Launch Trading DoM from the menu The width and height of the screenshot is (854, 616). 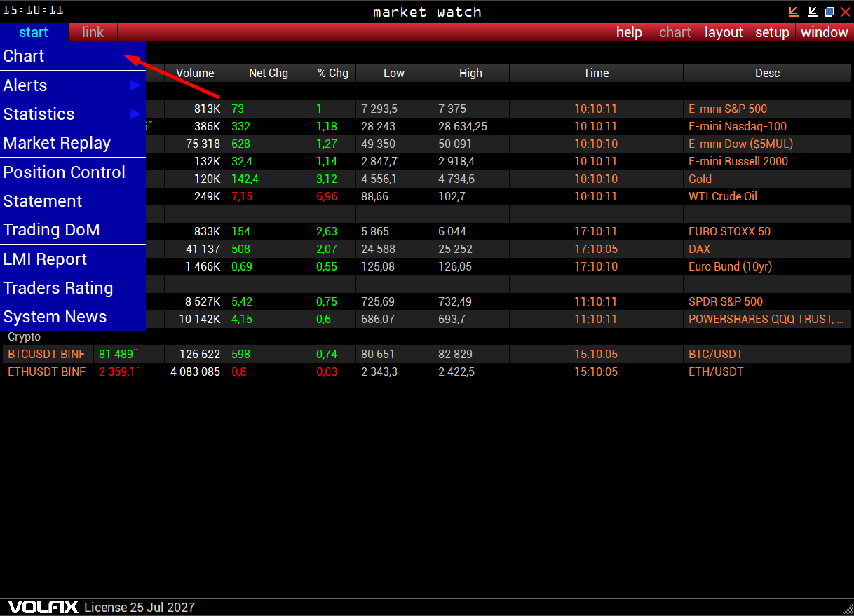(x=73, y=230)
